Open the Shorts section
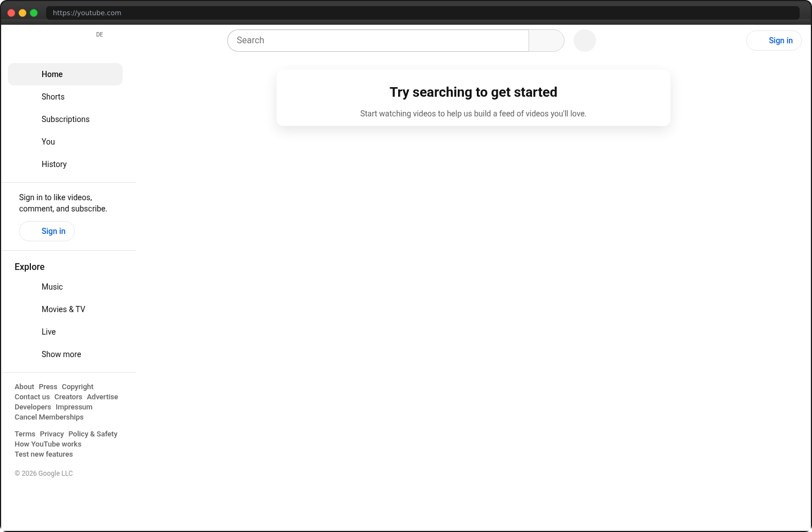This screenshot has width=812, height=532. click(53, 96)
